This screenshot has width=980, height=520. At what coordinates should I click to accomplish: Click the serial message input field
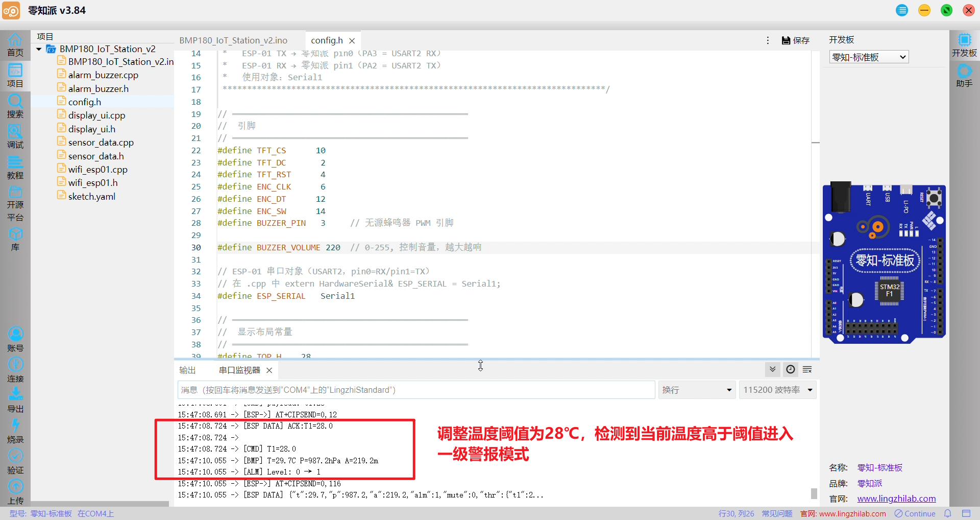tap(416, 390)
